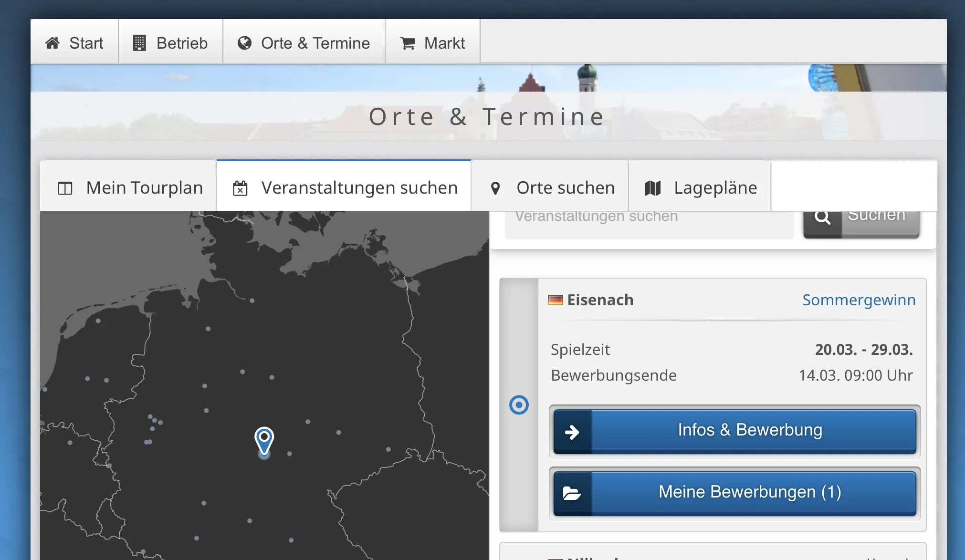Follow the Sommergewinn event link
Viewport: 965px width, 560px height.
pyautogui.click(x=859, y=300)
